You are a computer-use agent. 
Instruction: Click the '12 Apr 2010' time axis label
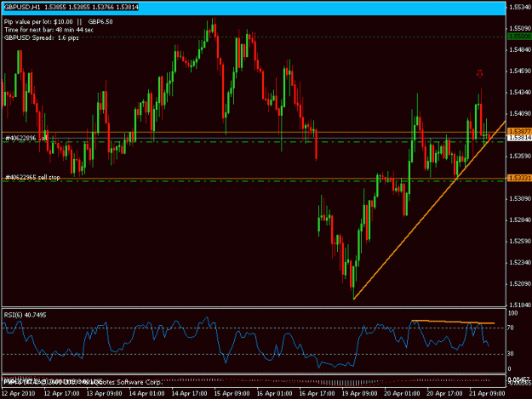pos(19,393)
